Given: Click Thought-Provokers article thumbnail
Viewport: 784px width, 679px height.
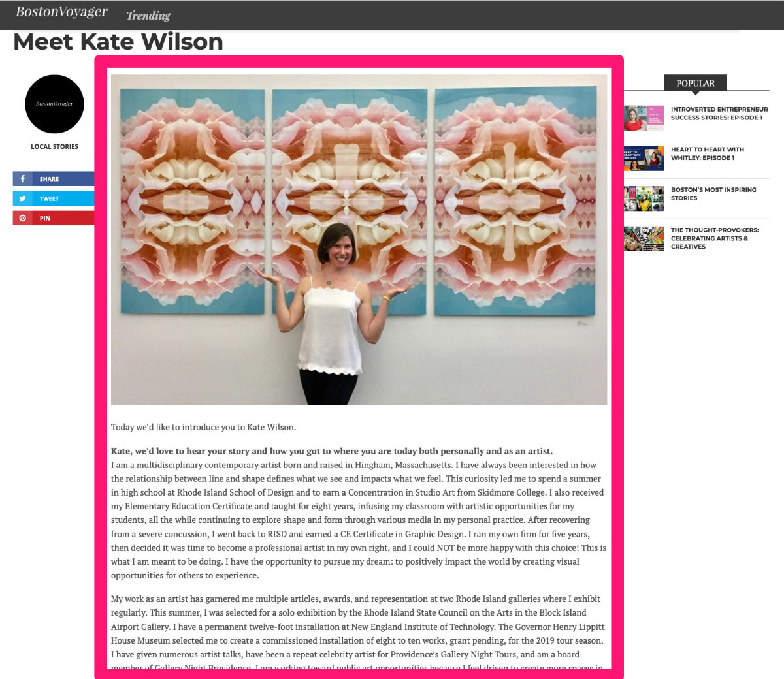Looking at the screenshot, I should [644, 239].
